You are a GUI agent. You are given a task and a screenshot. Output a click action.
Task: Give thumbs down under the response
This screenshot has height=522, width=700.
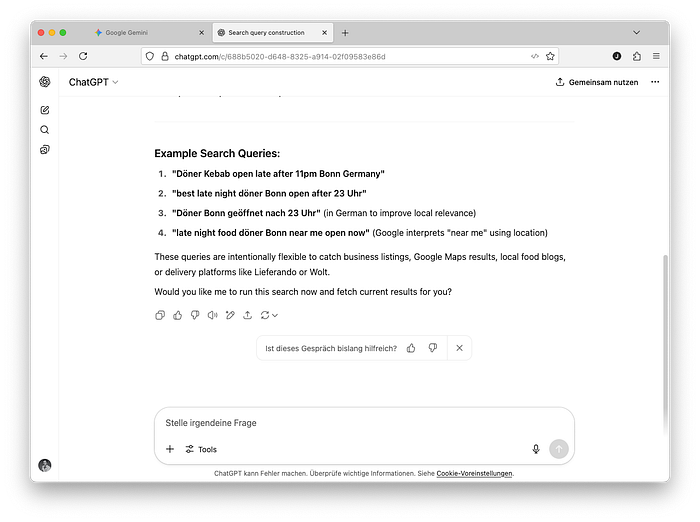195,315
